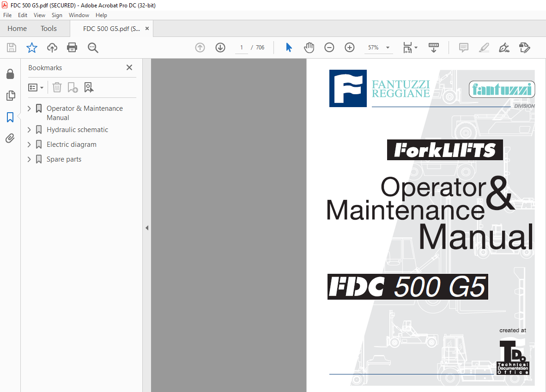
Task: Open the Edit menu
Action: coord(23,15)
